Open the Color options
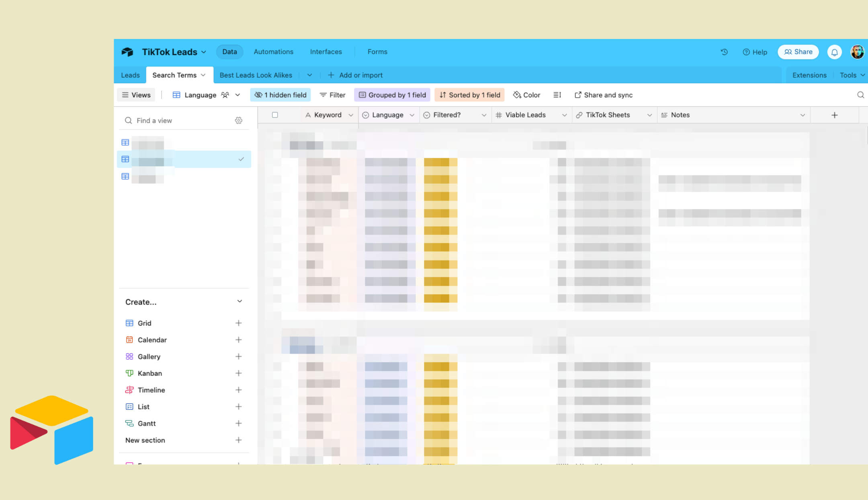Image resolution: width=868 pixels, height=500 pixels. 526,95
